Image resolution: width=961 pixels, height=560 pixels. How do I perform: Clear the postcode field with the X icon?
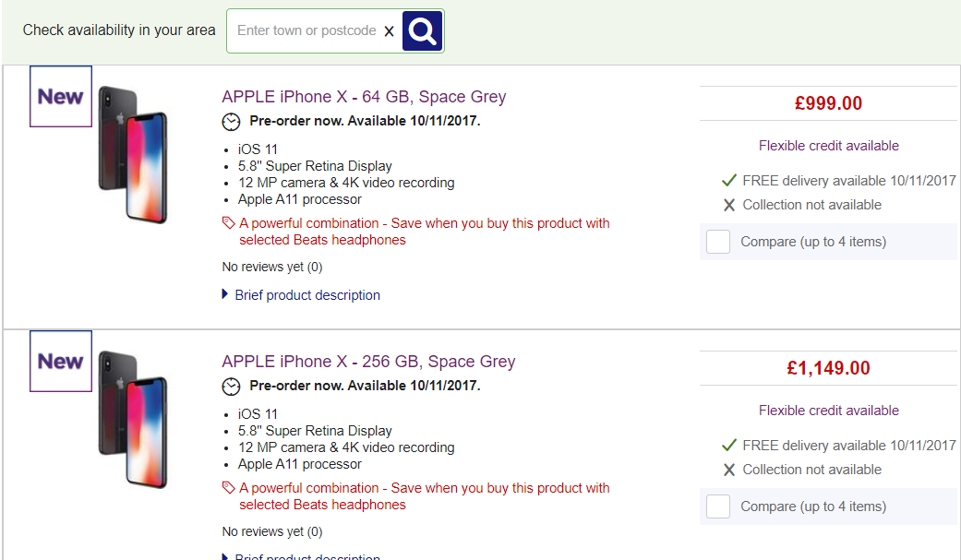389,31
